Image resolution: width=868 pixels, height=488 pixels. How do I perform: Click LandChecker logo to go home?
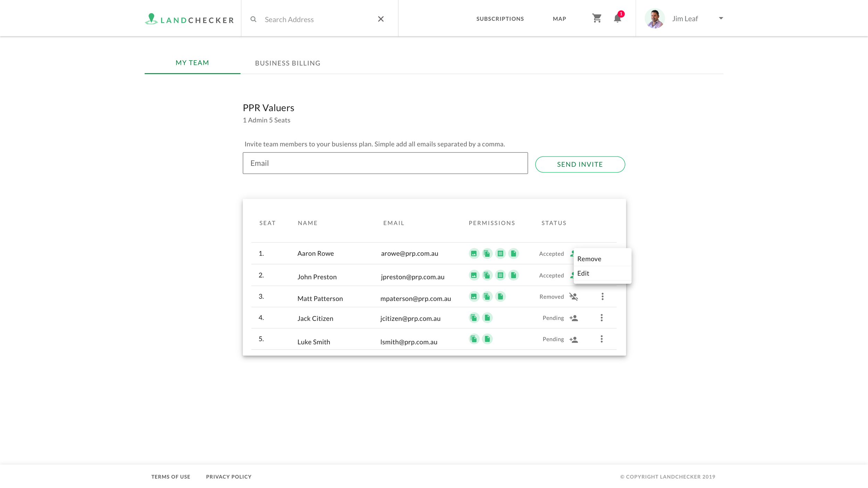(x=189, y=19)
